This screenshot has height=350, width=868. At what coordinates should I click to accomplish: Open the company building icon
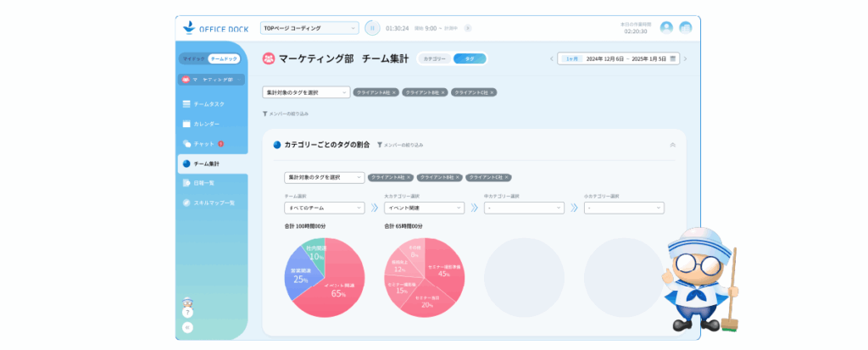click(x=685, y=28)
